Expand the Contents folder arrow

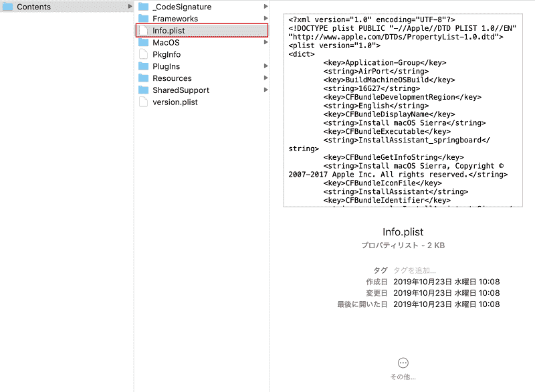pos(130,7)
